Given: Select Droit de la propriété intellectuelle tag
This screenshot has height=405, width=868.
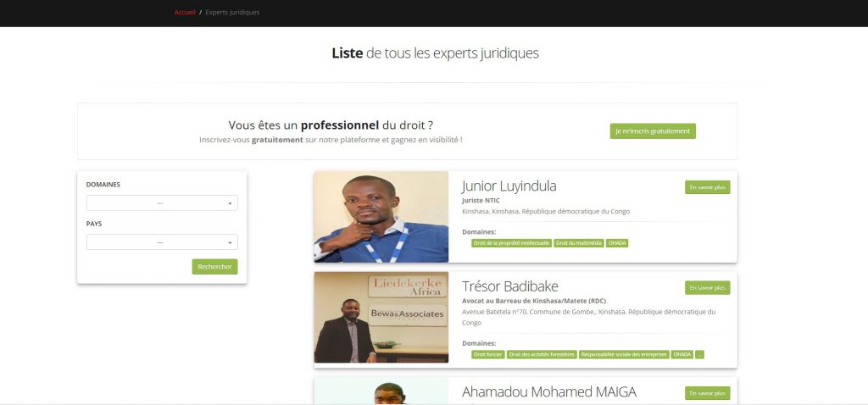Looking at the screenshot, I should 511,243.
